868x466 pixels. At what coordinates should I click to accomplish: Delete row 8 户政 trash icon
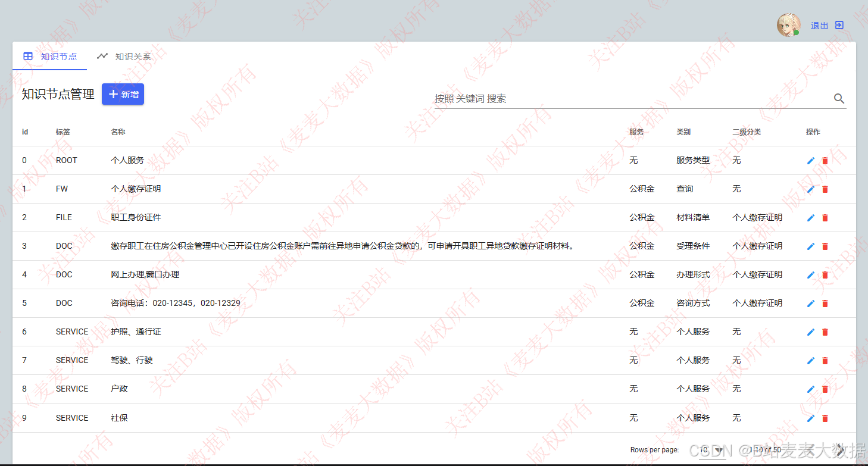[825, 389]
